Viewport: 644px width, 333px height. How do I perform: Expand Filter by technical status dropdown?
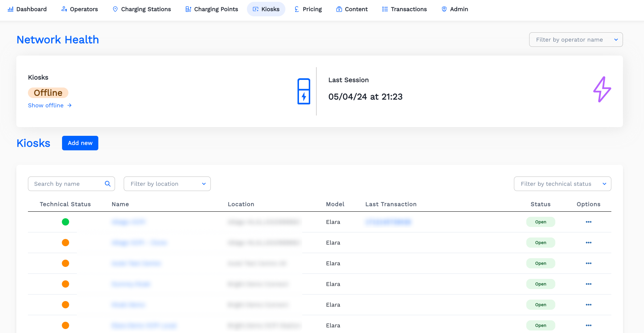(x=562, y=184)
